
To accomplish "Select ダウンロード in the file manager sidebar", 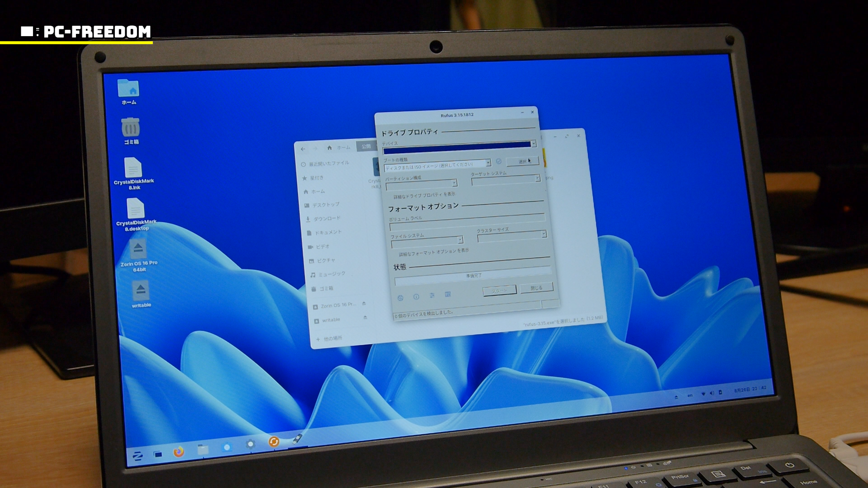I will [x=326, y=219].
